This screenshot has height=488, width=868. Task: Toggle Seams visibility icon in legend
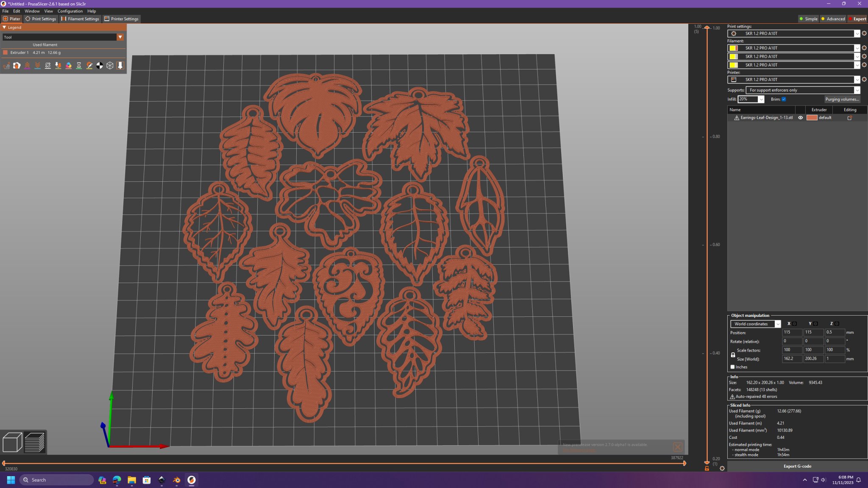[x=48, y=66]
